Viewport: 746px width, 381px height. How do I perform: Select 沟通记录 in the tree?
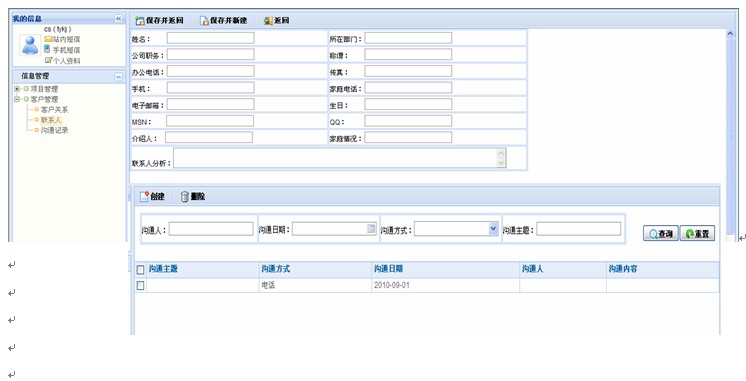(54, 130)
